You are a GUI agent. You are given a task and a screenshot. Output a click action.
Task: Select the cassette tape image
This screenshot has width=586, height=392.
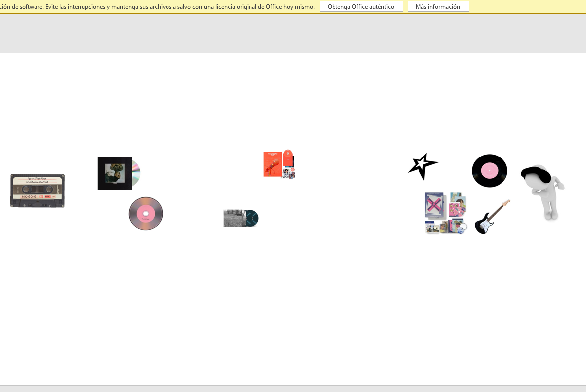pos(37,191)
